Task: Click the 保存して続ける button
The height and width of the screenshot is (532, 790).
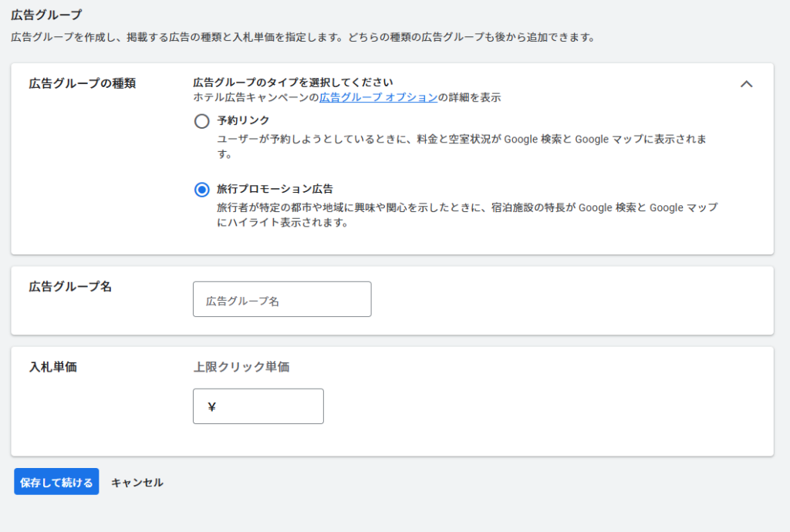Action: click(x=56, y=482)
